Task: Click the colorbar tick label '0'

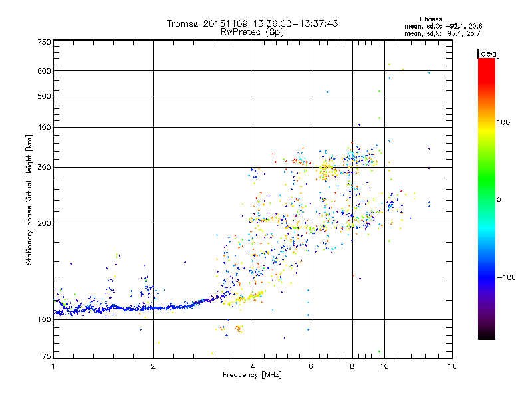Action: (499, 200)
